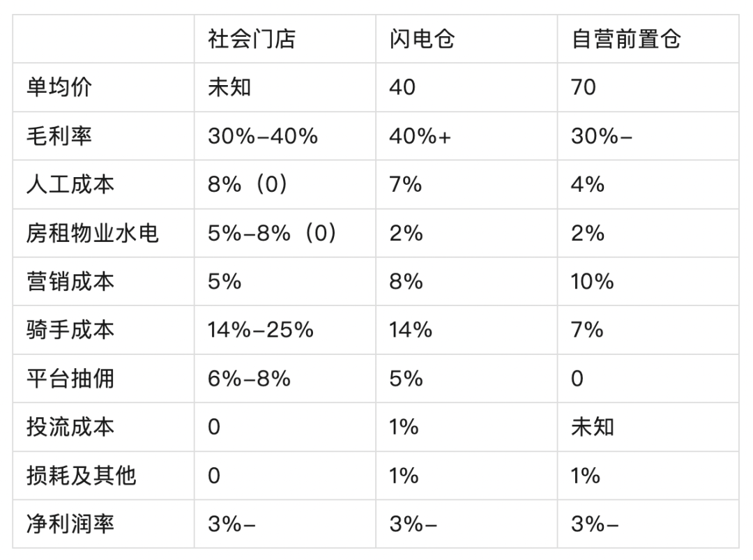Select the cell showing 5%–8%（0）
The image size is (753, 560).
[272, 233]
